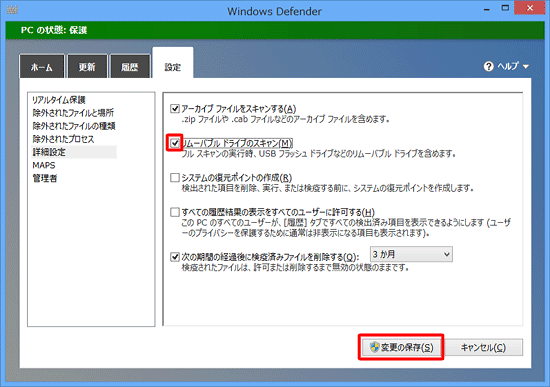550x387 pixels.
Task: Select 詳細設定 in the settings list
Action: tap(74, 152)
